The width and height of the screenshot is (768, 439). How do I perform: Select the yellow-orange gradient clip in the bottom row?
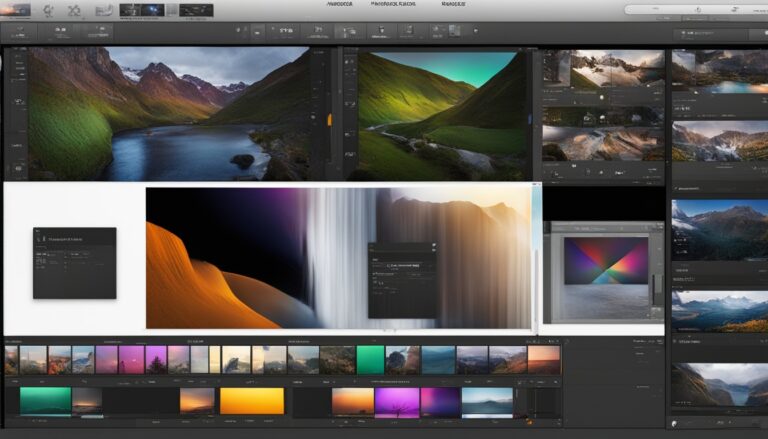252,401
